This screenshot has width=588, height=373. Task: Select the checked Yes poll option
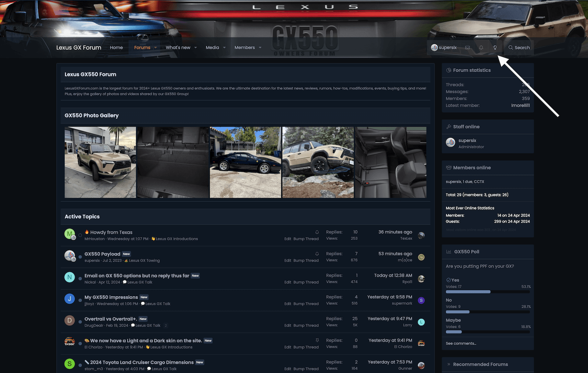tap(452, 280)
